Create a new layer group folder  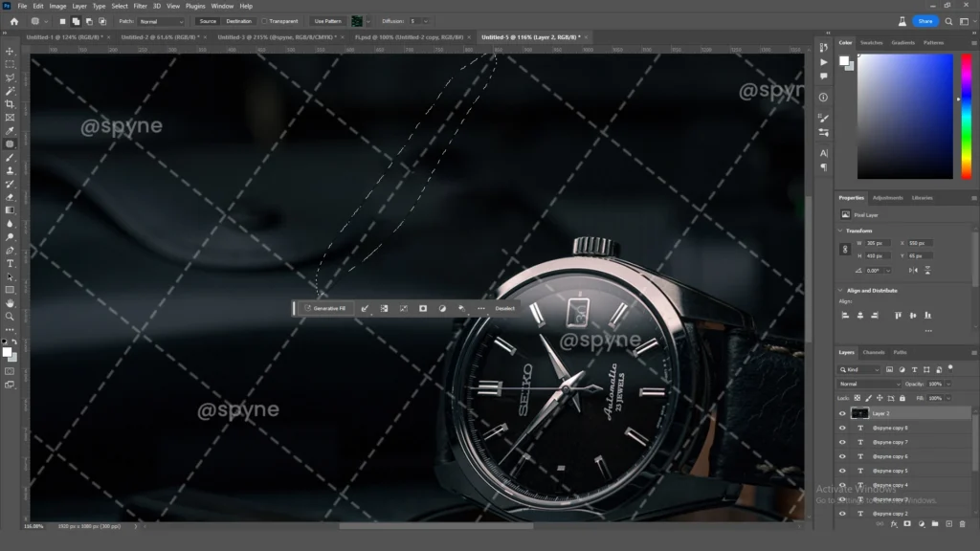point(935,524)
